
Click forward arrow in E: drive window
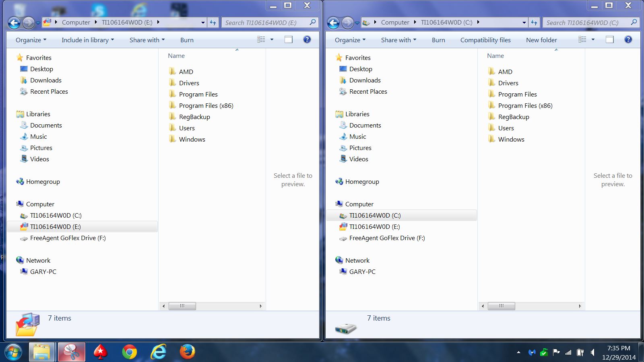tap(28, 23)
